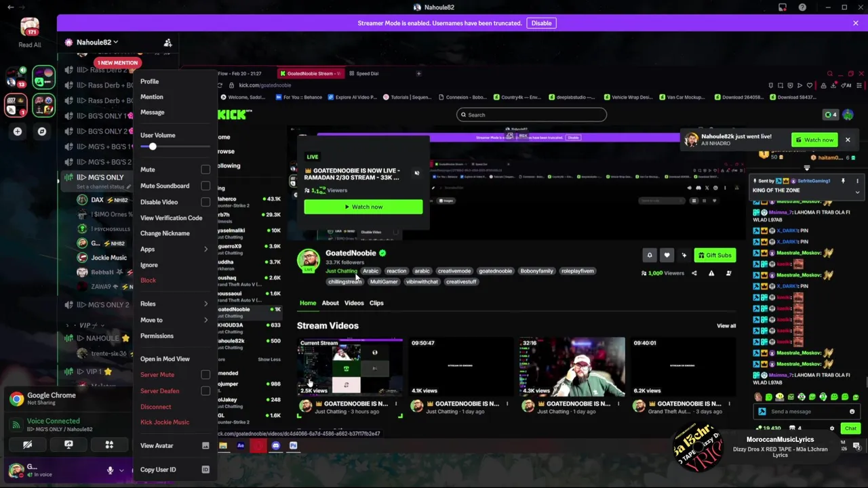Expand the Roles submenu
Image resolution: width=868 pixels, height=488 pixels.
[x=175, y=304]
